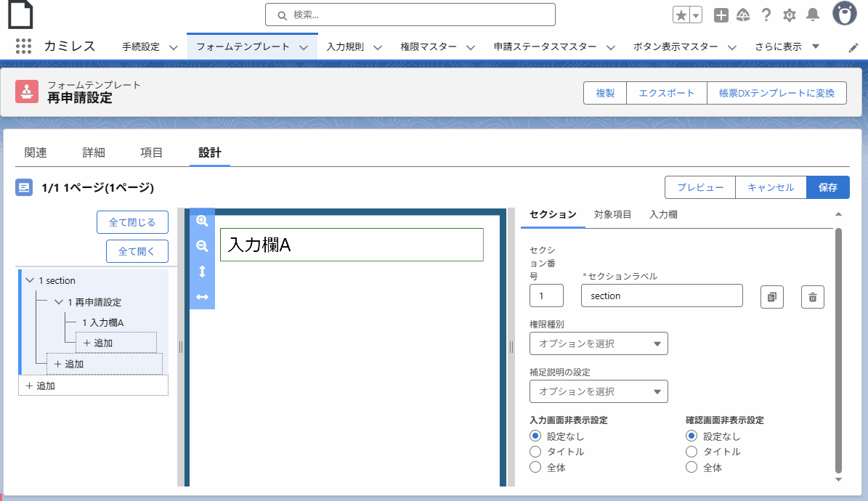The height and width of the screenshot is (501, 868).
Task: Open the App Launcher grid icon
Action: click(x=23, y=46)
